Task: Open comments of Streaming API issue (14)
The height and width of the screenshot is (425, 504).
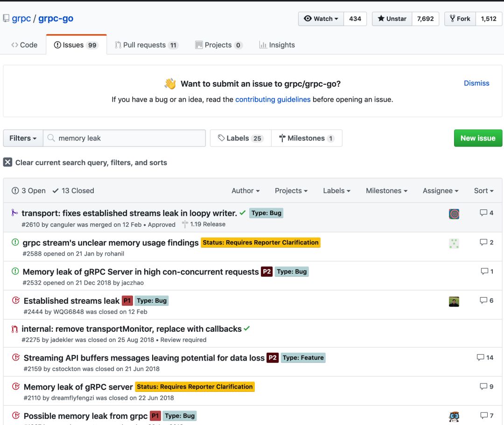Action: 485,357
